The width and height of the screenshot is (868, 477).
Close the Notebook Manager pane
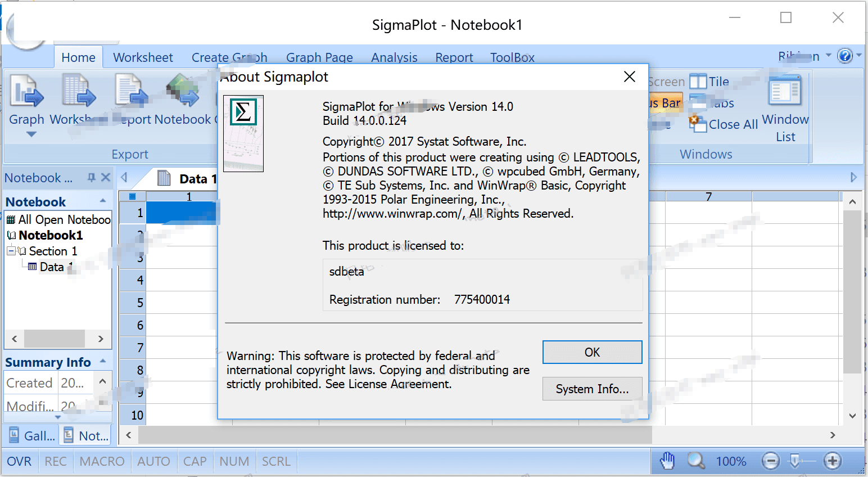coord(106,178)
